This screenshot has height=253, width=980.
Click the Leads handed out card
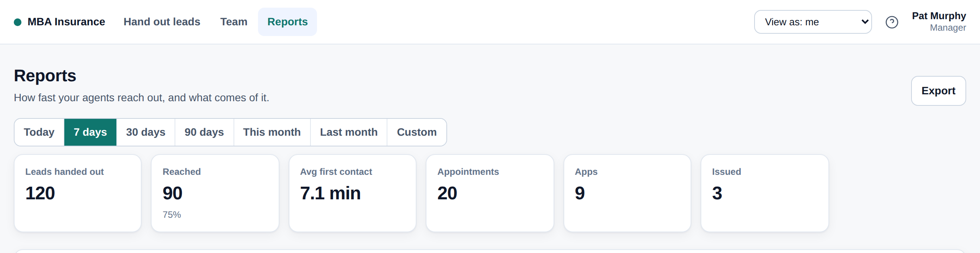pyautogui.click(x=78, y=193)
